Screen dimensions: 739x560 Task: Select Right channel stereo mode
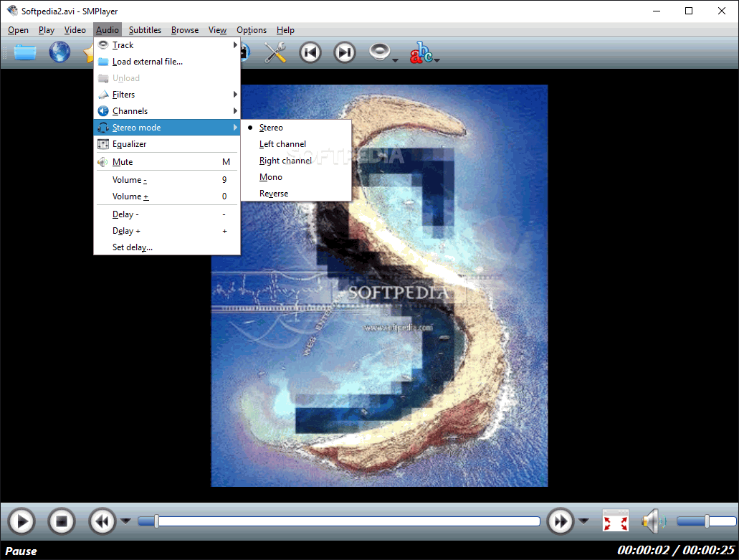(296, 161)
